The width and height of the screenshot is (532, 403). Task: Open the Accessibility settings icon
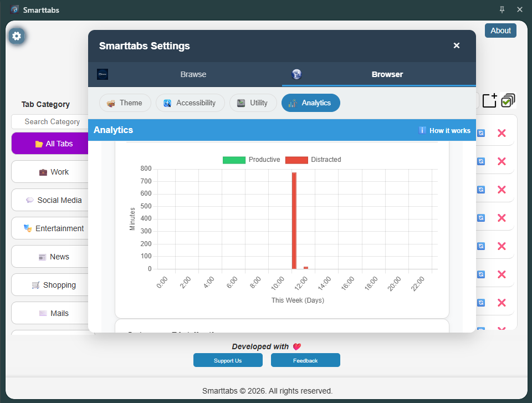tap(167, 103)
